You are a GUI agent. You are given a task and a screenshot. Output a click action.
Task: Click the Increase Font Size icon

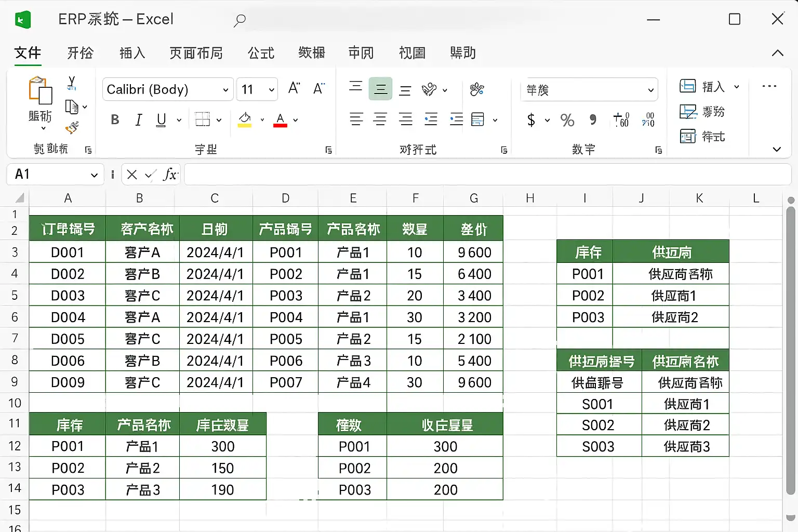point(294,88)
